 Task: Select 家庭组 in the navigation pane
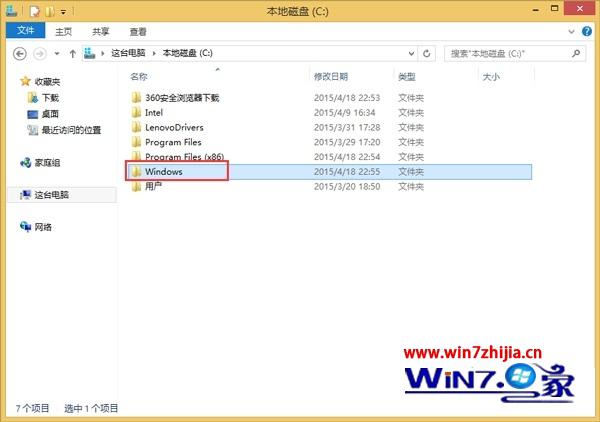[x=47, y=163]
